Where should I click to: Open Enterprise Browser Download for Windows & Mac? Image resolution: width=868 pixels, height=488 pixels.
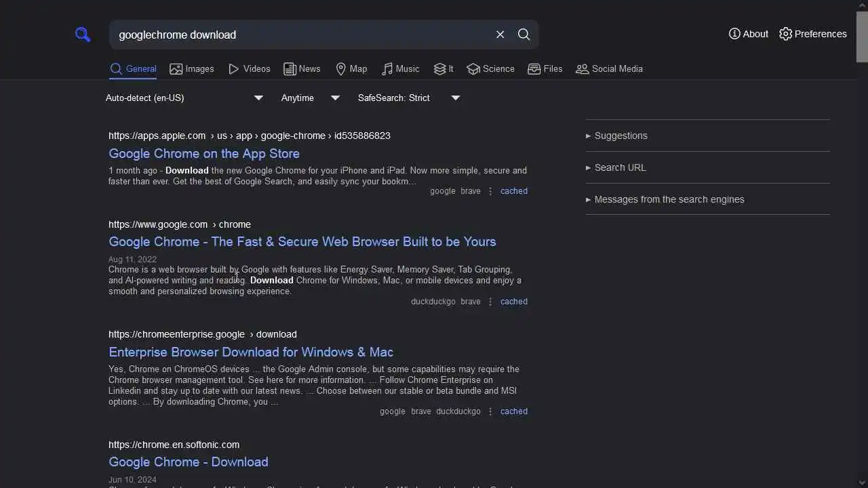[251, 352]
